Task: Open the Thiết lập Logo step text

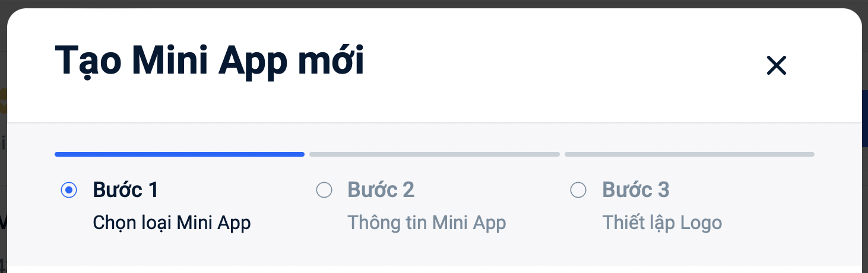Action: pyautogui.click(x=662, y=223)
